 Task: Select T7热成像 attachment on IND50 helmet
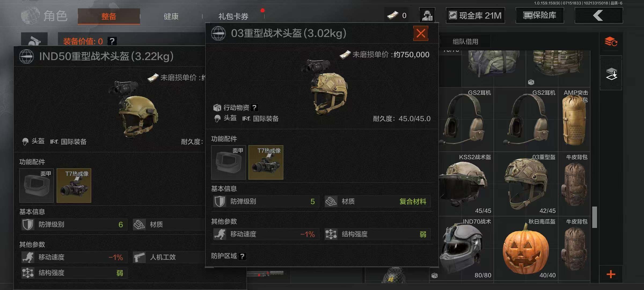point(74,186)
